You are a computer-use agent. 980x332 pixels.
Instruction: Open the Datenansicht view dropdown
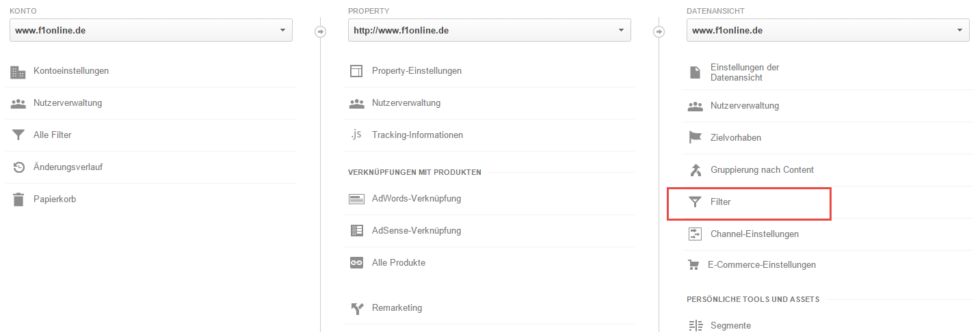tap(828, 30)
